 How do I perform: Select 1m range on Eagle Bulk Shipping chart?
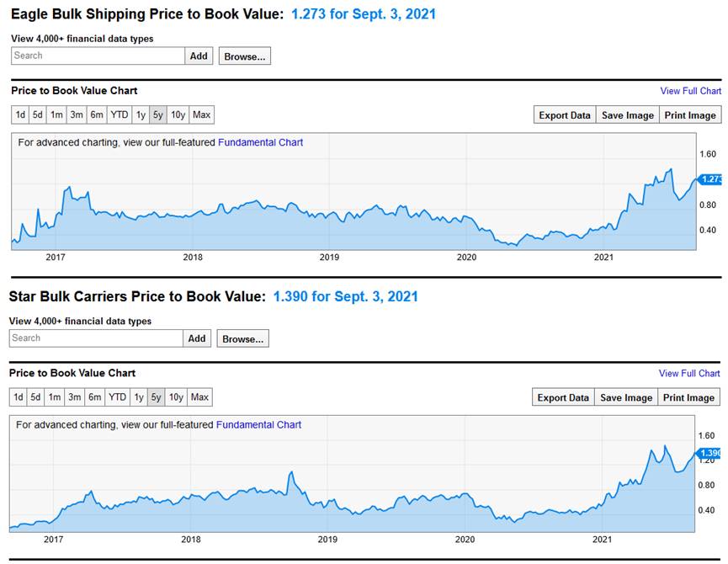(x=56, y=114)
